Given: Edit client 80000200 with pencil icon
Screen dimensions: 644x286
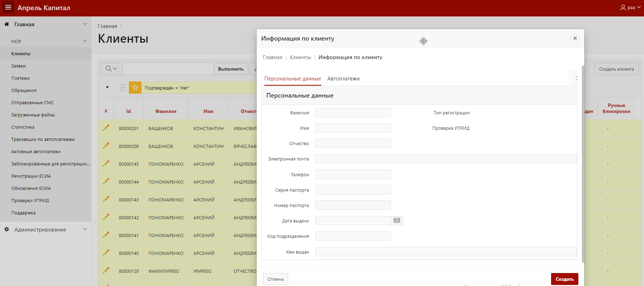Looking at the screenshot, I should click(106, 146).
